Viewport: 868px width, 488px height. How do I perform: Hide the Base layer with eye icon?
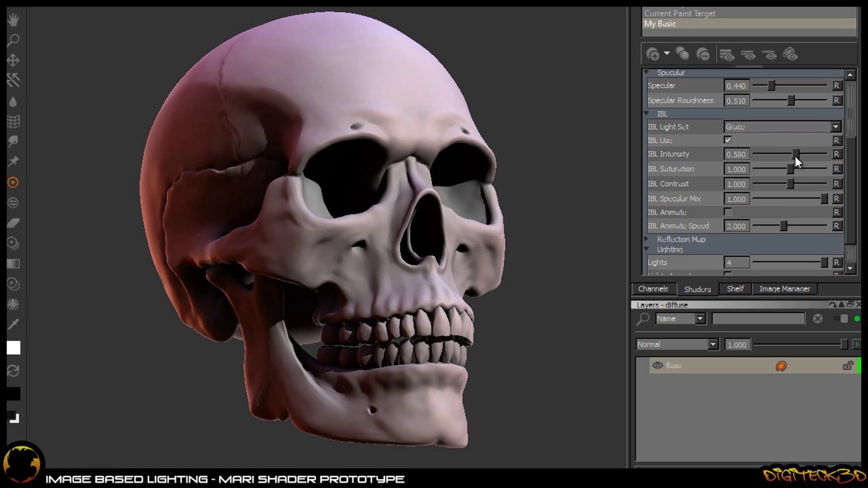click(x=657, y=365)
